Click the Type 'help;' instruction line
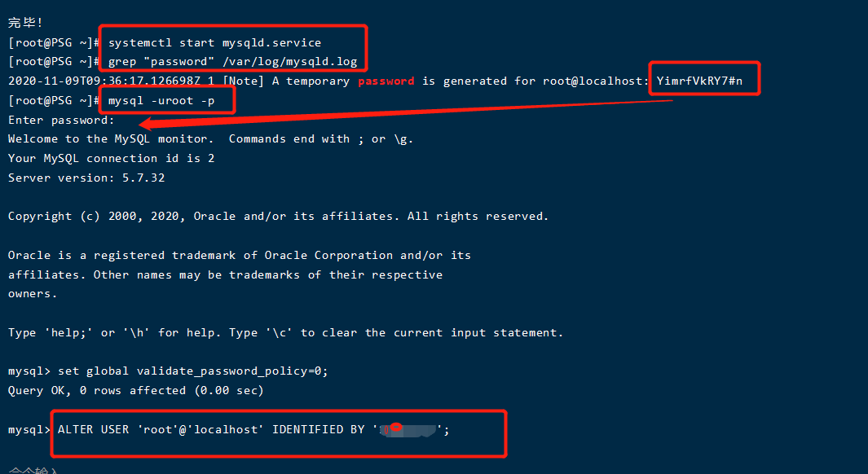Image resolution: width=868 pixels, height=474 pixels. tap(285, 332)
